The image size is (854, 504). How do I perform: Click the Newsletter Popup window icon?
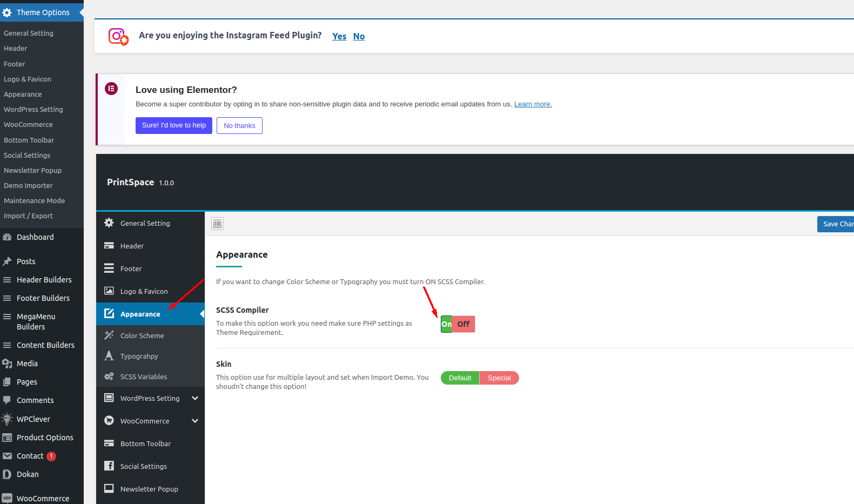[x=109, y=488]
